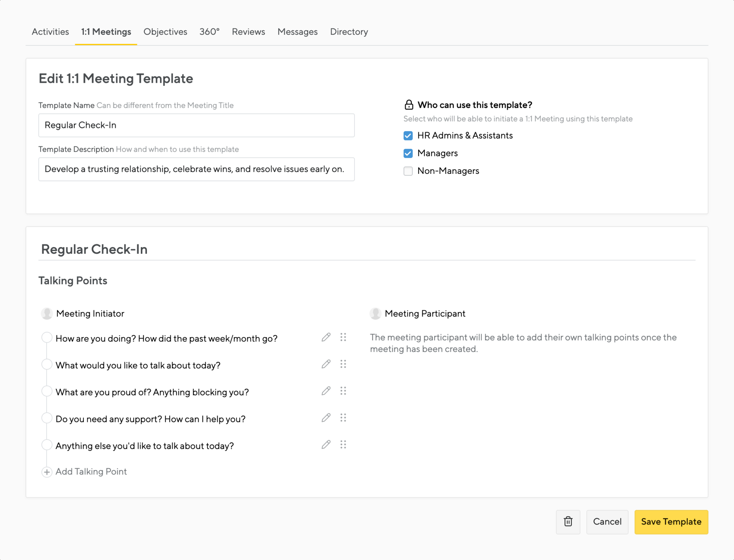Open the Directory tab

[x=349, y=32]
